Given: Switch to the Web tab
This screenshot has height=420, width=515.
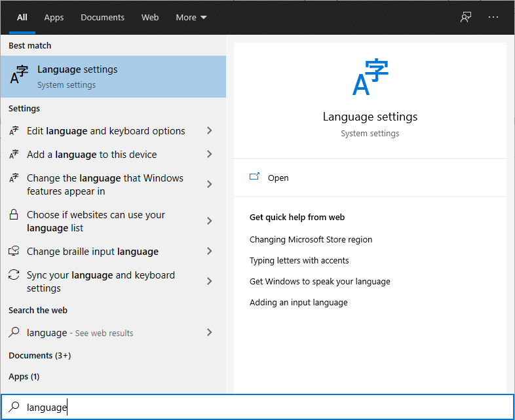Looking at the screenshot, I should click(x=150, y=18).
